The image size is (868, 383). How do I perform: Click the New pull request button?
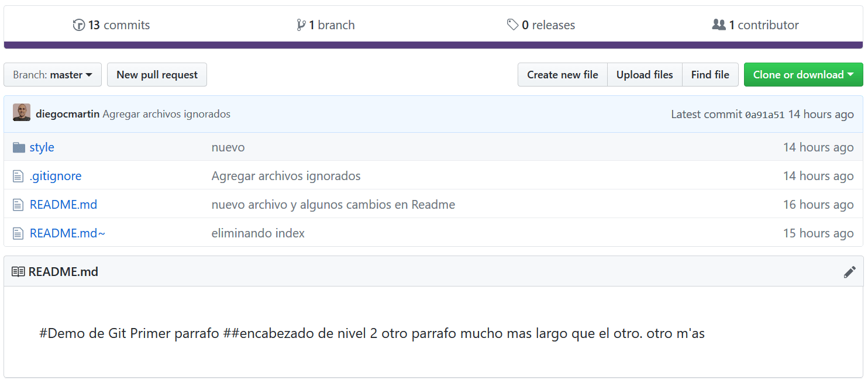[x=157, y=74]
